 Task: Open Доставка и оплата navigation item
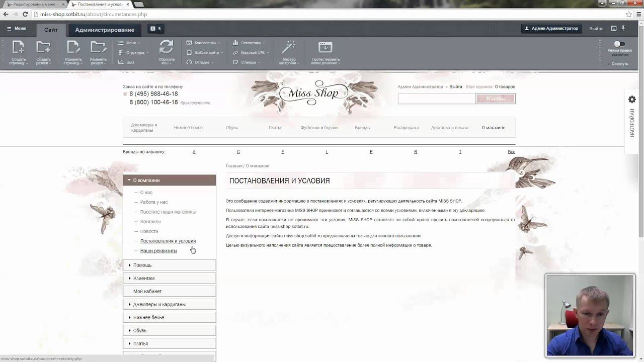[450, 128]
